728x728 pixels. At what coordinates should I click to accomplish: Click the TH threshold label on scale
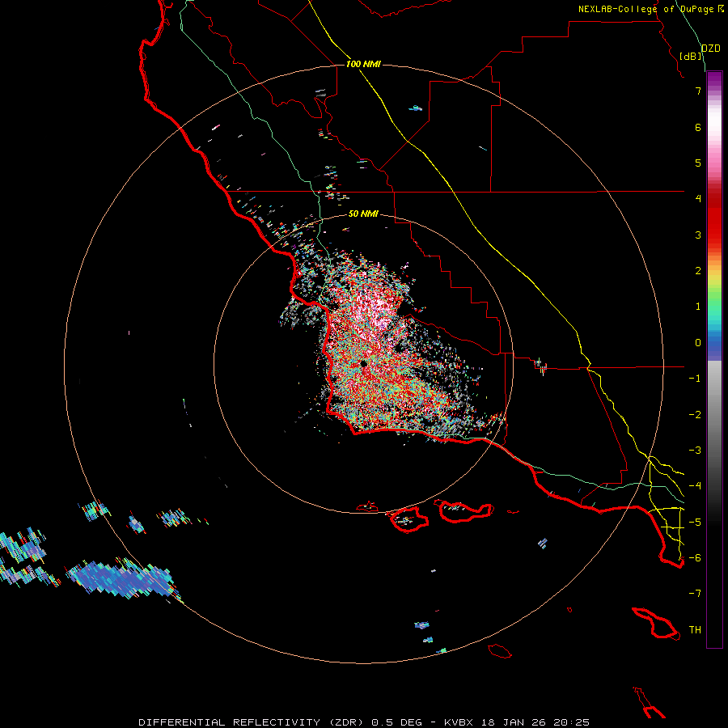695,630
